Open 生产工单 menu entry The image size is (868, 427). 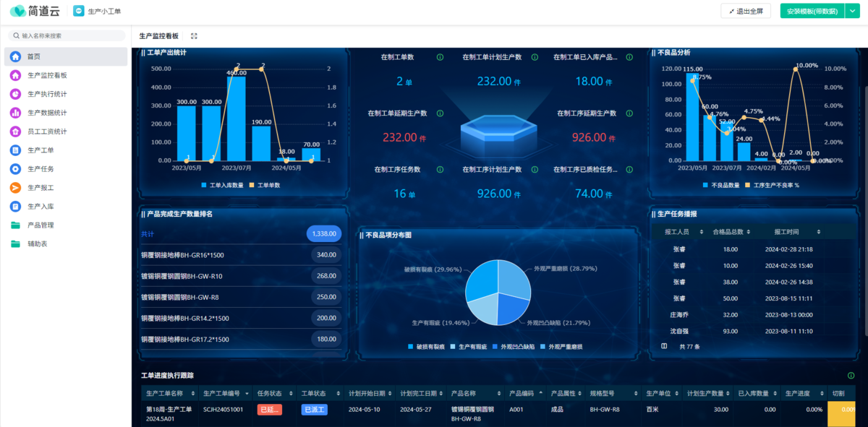66,150
